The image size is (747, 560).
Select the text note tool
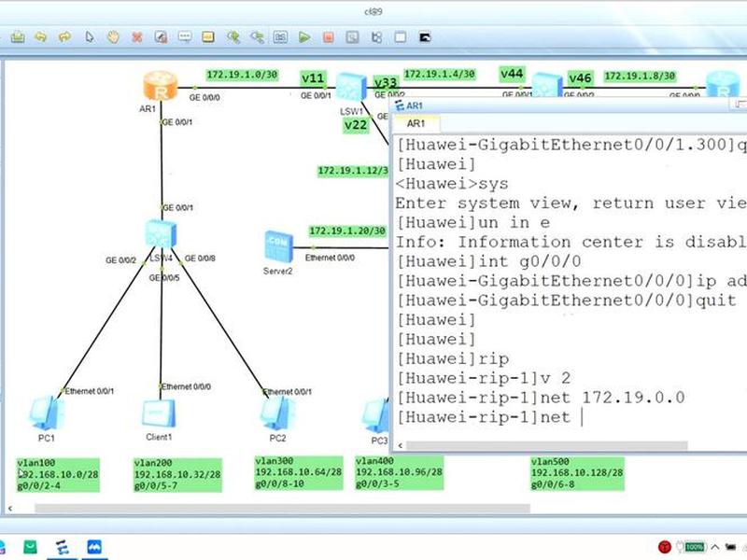(185, 36)
